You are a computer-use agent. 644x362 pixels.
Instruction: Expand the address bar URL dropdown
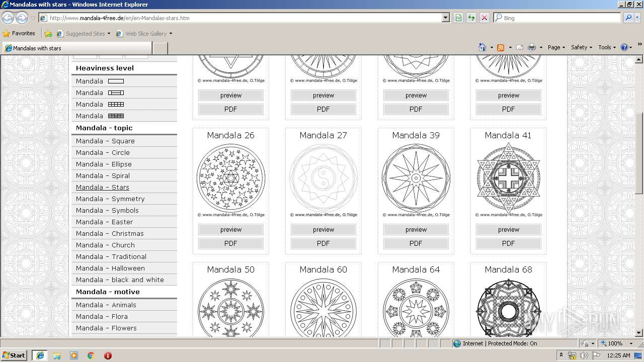[x=445, y=18]
